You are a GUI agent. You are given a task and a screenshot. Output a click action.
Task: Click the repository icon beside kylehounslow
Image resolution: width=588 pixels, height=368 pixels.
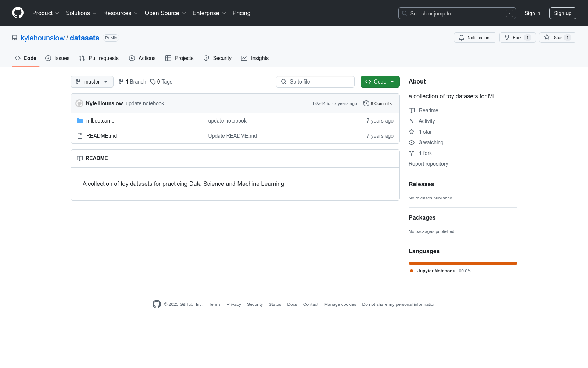(x=15, y=38)
